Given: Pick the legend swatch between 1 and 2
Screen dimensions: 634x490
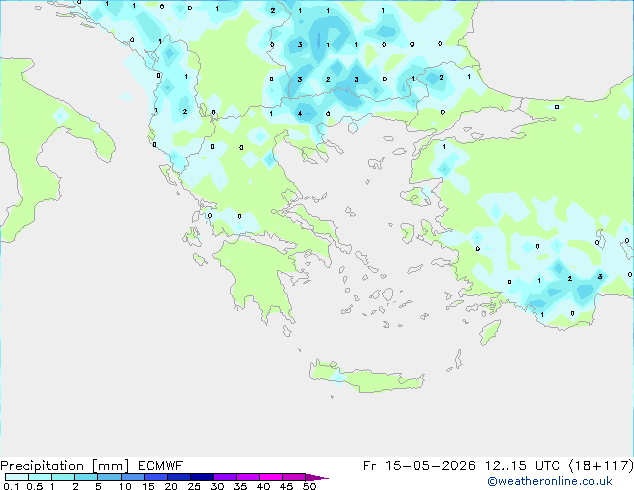Looking at the screenshot, I should (x=63, y=477).
